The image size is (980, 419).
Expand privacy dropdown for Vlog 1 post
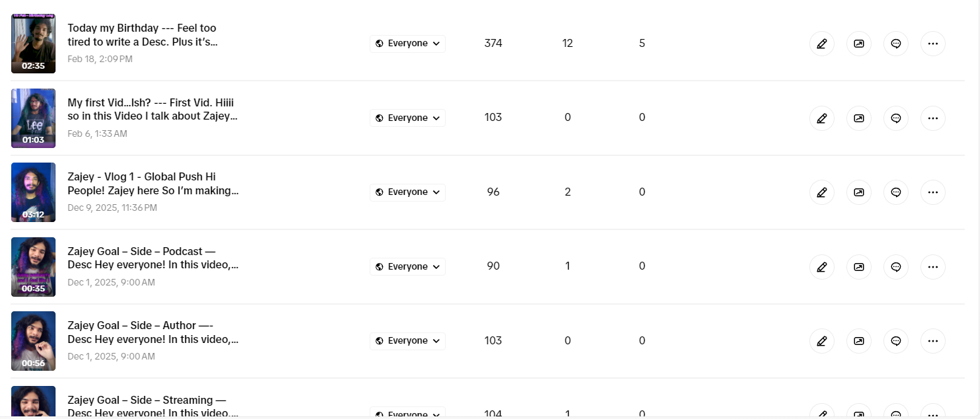click(x=407, y=192)
